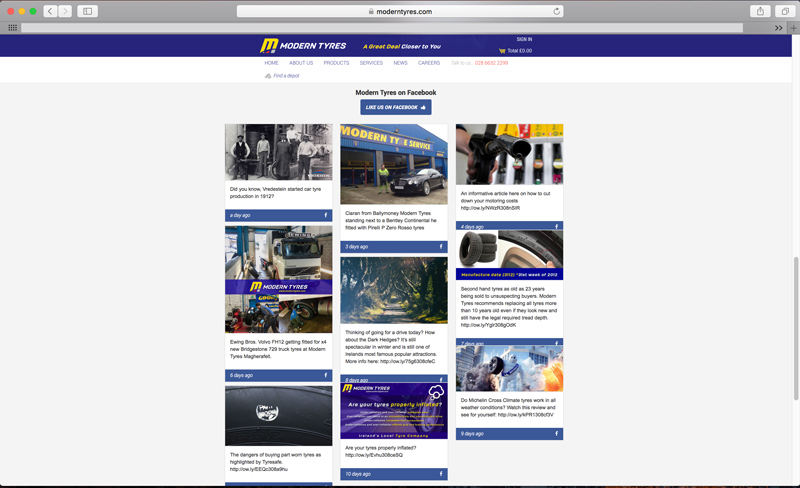Open the HOME menu item
Image resolution: width=800 pixels, height=488 pixels.
pyautogui.click(x=271, y=63)
